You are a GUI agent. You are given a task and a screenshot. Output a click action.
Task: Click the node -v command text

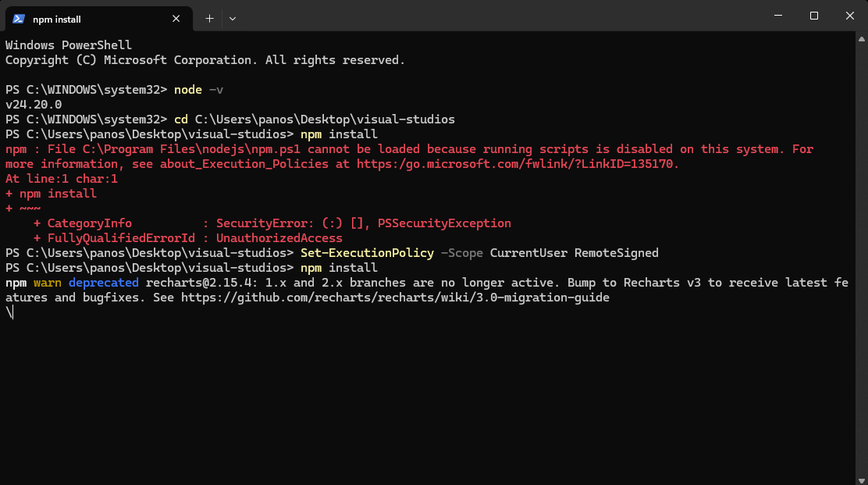tap(199, 90)
